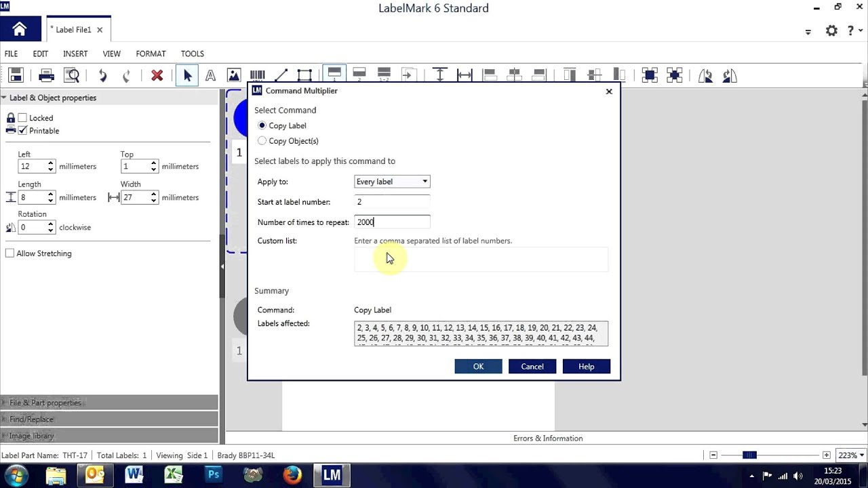Click the Undo arrow icon

coord(102,75)
